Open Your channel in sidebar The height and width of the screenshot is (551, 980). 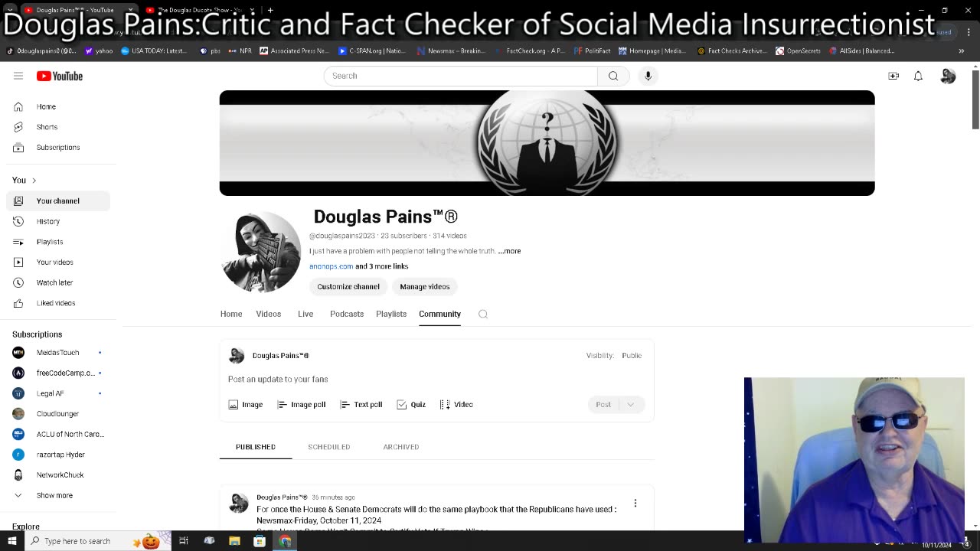click(58, 201)
